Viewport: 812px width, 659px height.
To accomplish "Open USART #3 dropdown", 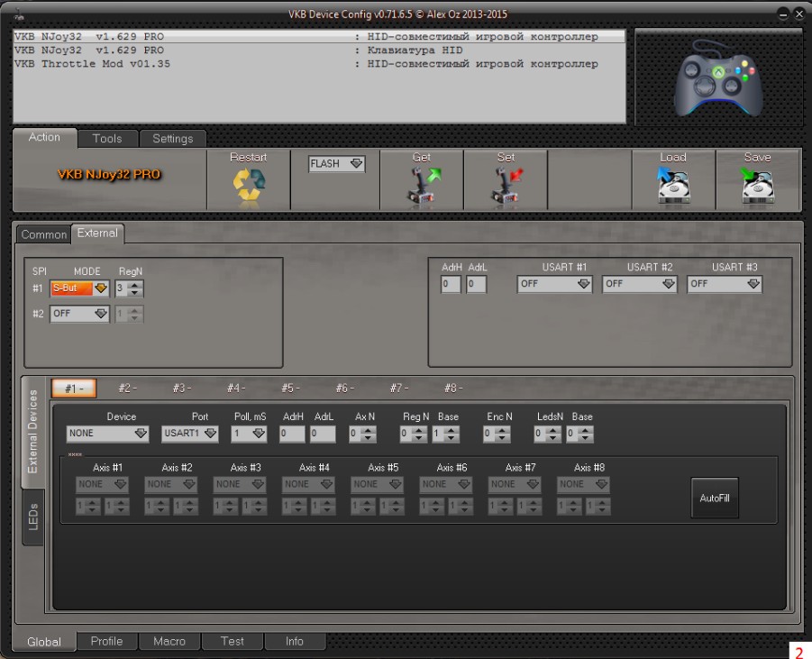I will coord(725,284).
